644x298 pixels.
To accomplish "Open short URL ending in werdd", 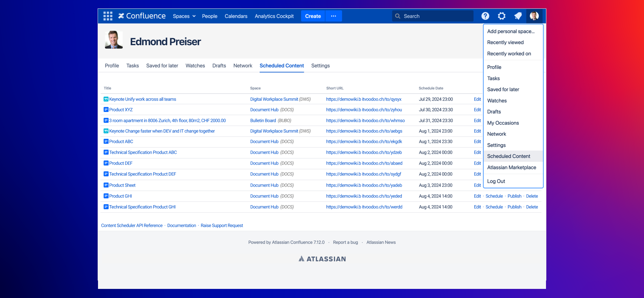I will pos(364,207).
